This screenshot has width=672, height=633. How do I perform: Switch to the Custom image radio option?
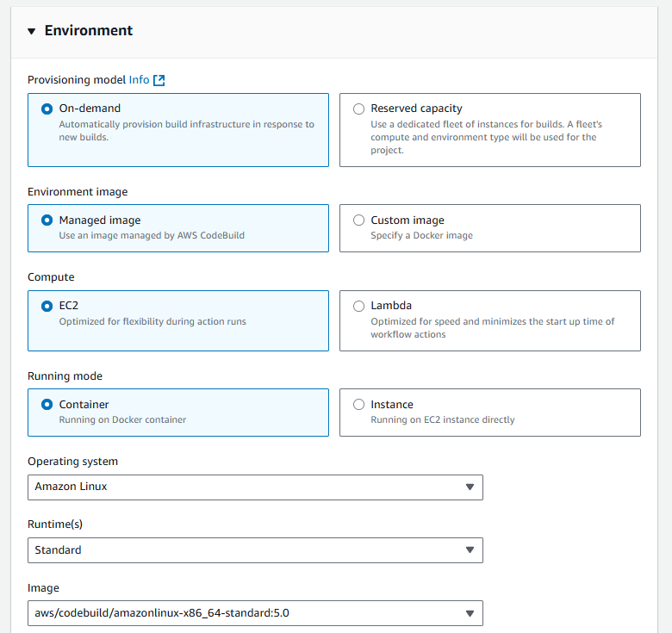pos(358,220)
